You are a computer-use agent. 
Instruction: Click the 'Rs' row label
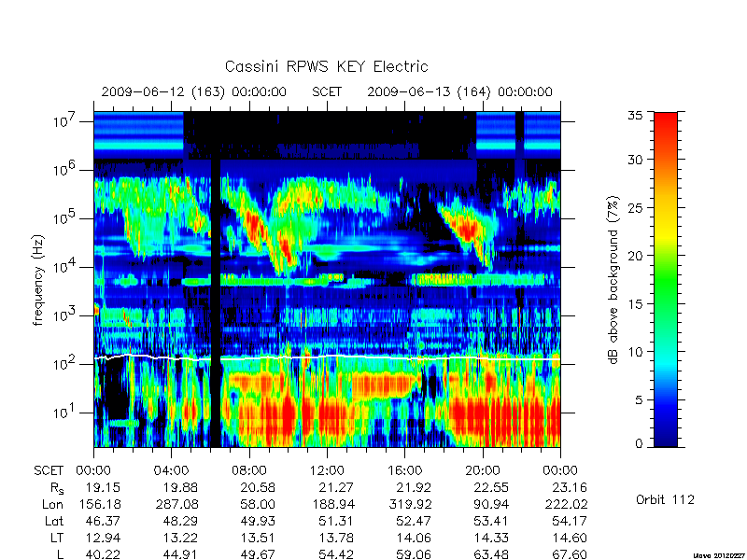tap(57, 488)
